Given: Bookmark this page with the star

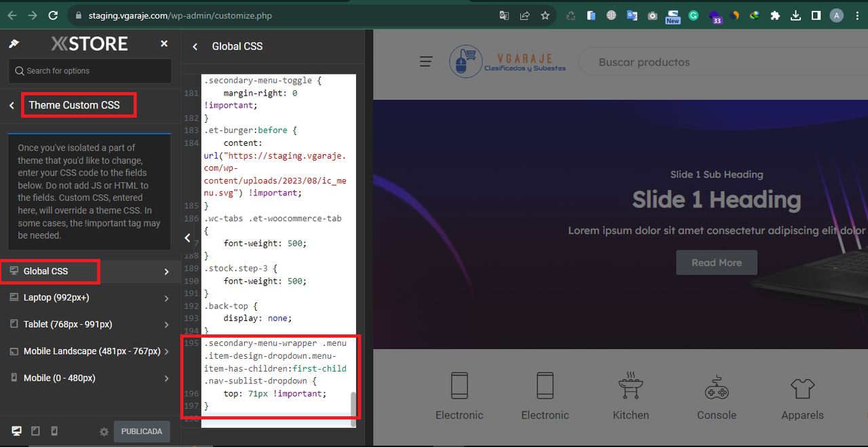Looking at the screenshot, I should click(x=545, y=15).
